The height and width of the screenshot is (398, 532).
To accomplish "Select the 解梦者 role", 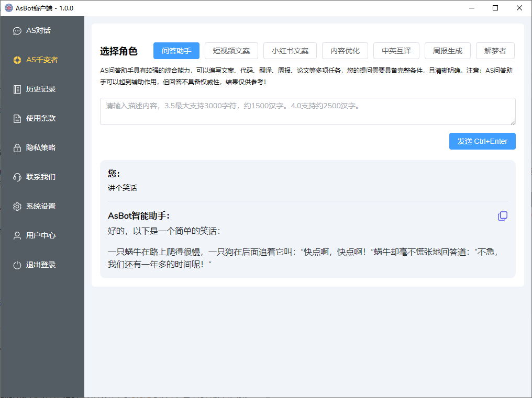I will (x=495, y=51).
